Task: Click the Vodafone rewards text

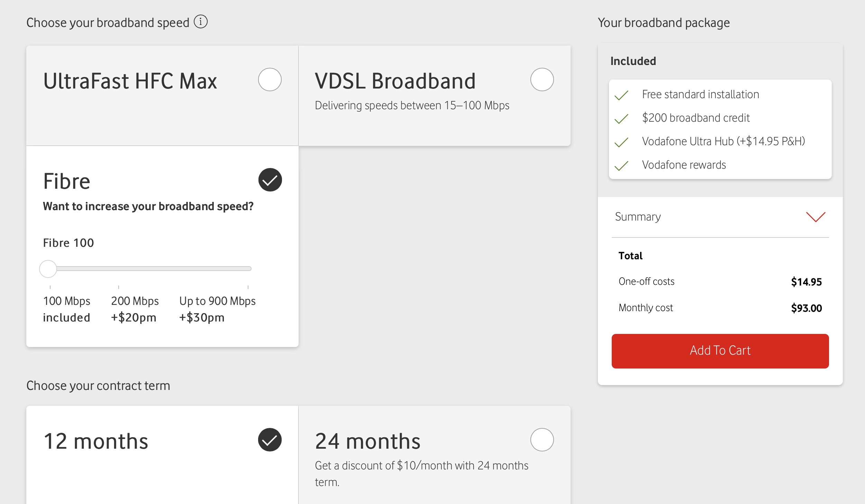Action: [x=684, y=165]
